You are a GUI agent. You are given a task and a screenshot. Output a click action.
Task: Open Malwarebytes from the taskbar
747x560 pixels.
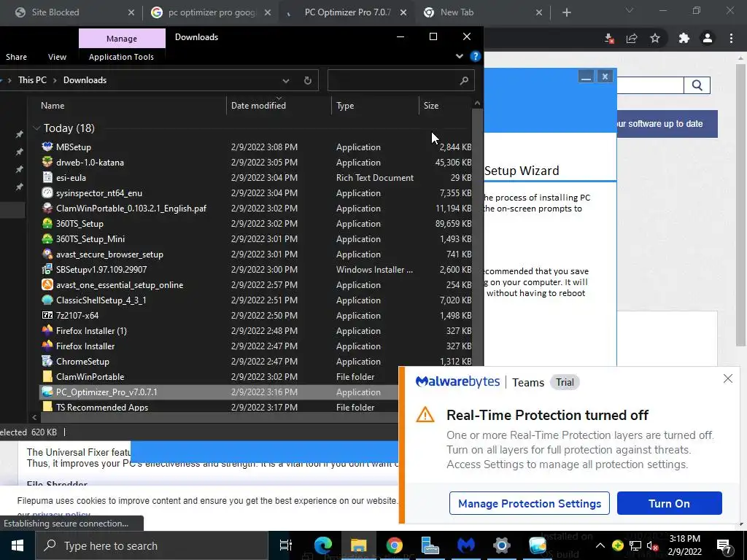point(466,545)
